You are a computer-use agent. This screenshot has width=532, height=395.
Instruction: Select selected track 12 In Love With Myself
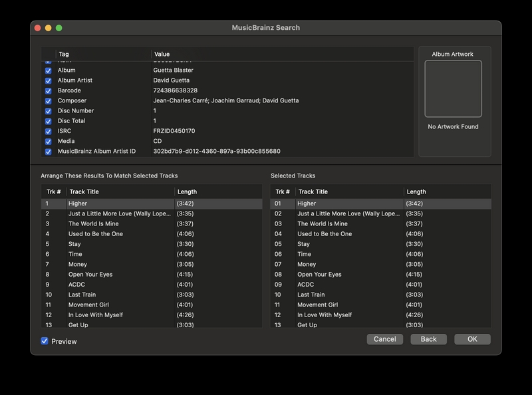pos(380,315)
